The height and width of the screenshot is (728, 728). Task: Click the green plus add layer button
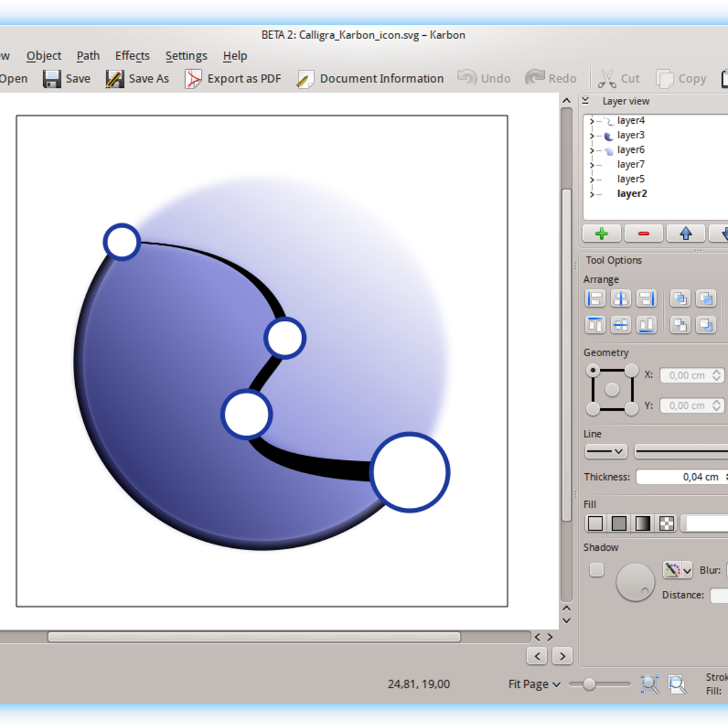click(x=602, y=234)
